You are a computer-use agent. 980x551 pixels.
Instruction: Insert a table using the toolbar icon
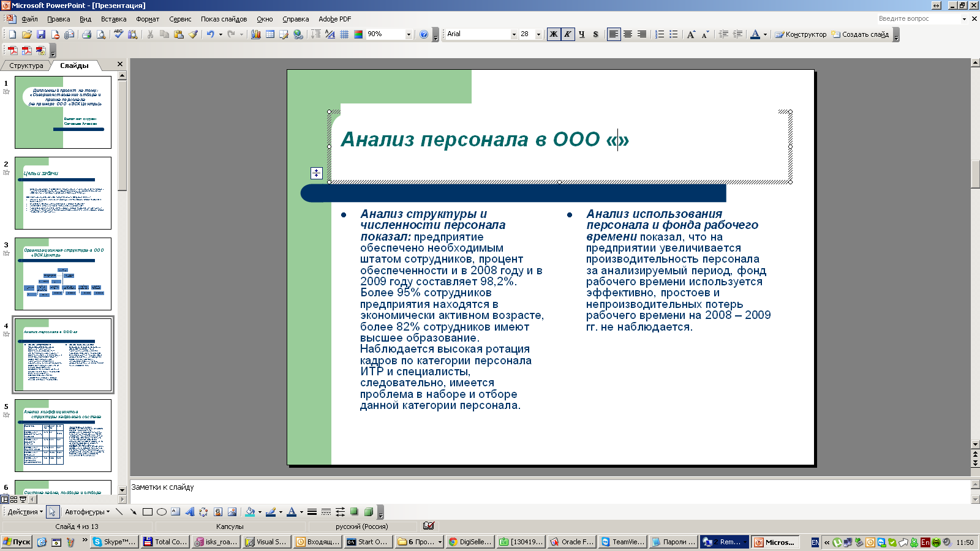tap(270, 34)
